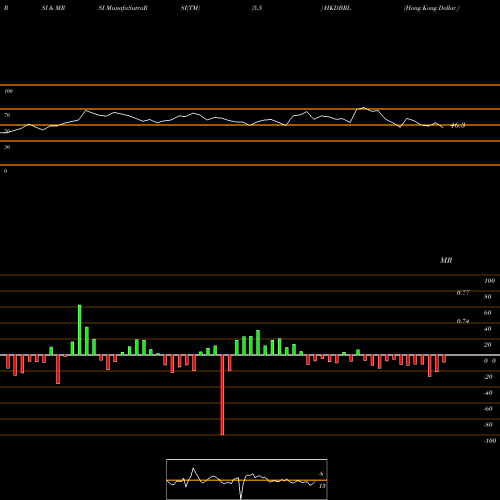Click the 0.77 price level label

463,293
